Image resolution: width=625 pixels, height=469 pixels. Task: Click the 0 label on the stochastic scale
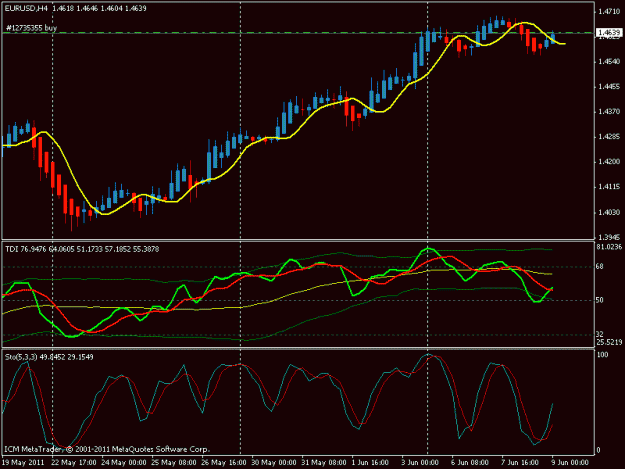point(598,451)
